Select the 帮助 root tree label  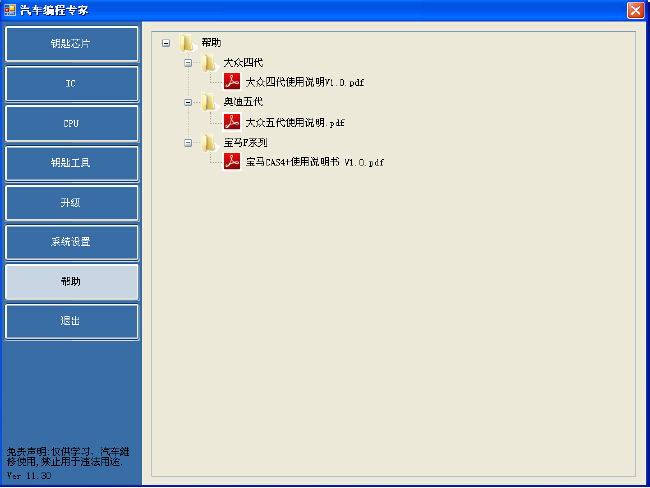(211, 43)
